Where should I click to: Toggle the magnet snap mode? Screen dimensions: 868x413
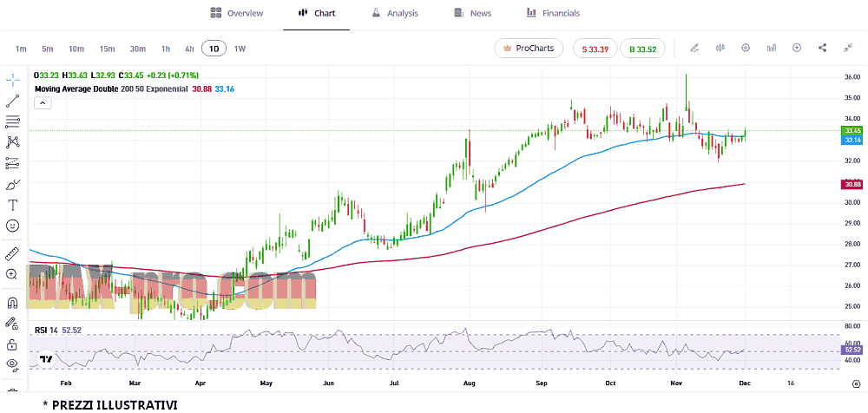coord(13,303)
